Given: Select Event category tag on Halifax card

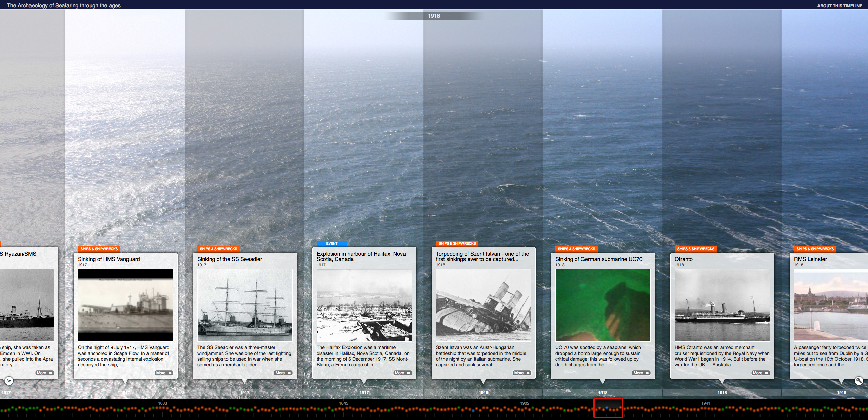Looking at the screenshot, I should click(332, 243).
